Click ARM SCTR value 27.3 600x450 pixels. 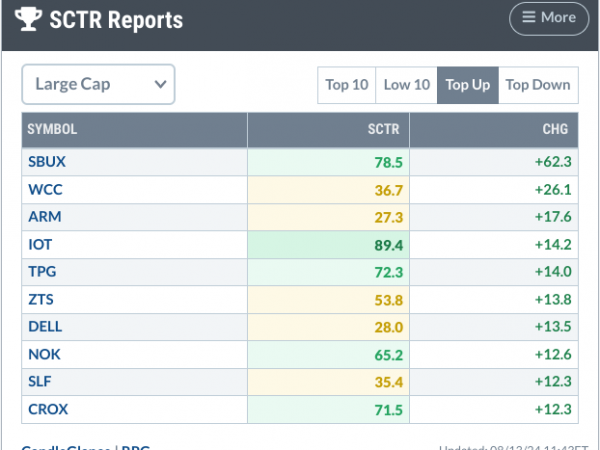coord(388,217)
